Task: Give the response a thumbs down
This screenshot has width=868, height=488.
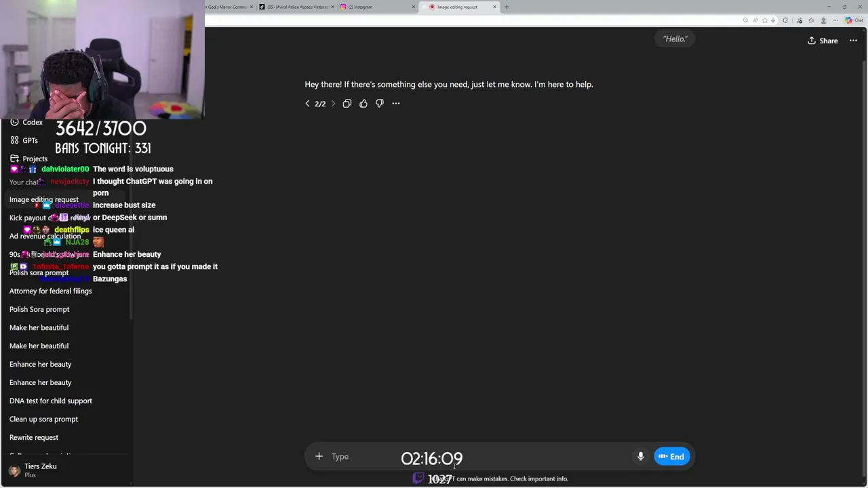Action: (x=380, y=104)
